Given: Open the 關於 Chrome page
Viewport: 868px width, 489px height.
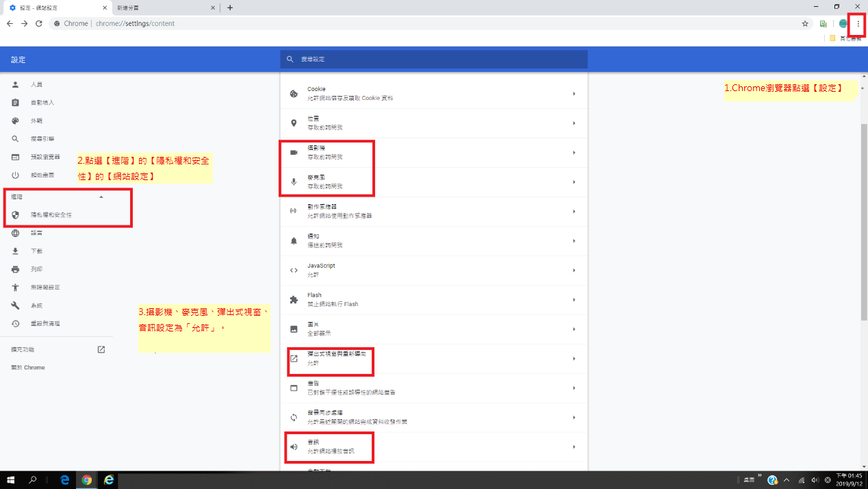Looking at the screenshot, I should pos(27,367).
